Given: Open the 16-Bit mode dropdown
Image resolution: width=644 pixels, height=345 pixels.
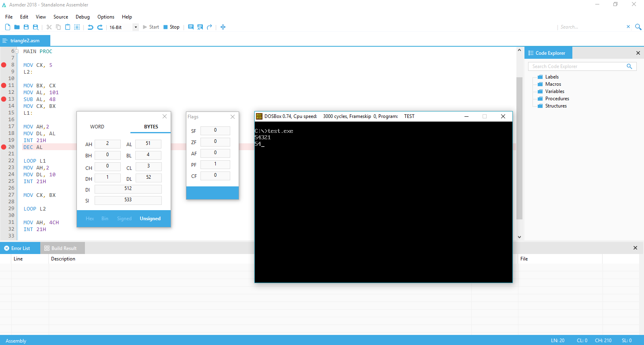Looking at the screenshot, I should pyautogui.click(x=136, y=27).
